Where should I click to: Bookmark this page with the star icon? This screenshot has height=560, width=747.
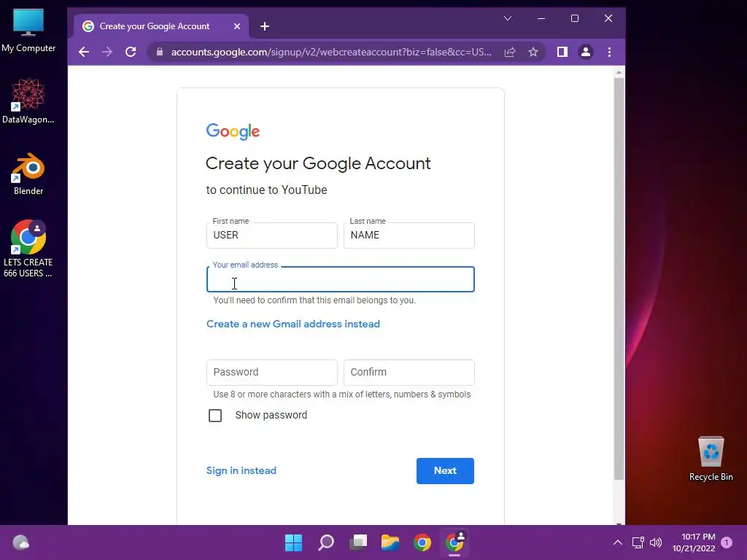pos(533,52)
